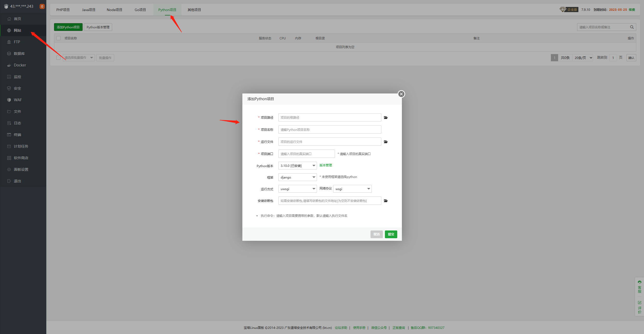
Task: Click the 监控 monitor icon
Action: [9, 77]
